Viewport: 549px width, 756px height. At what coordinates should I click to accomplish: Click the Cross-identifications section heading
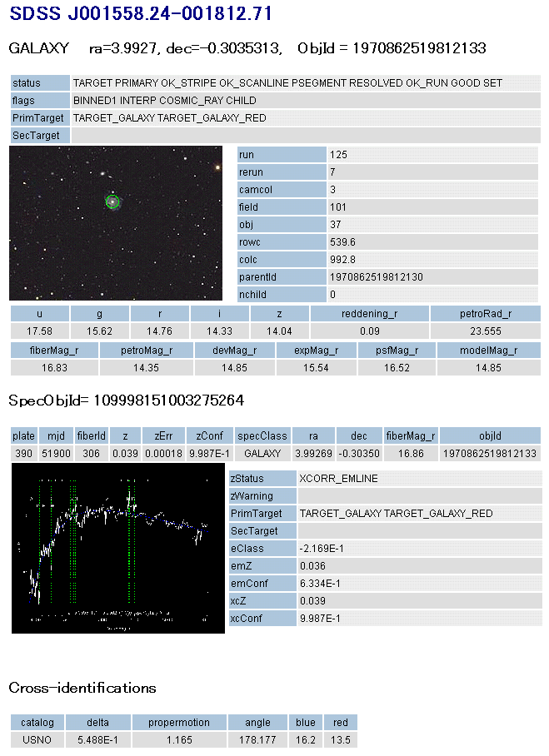pos(82,688)
